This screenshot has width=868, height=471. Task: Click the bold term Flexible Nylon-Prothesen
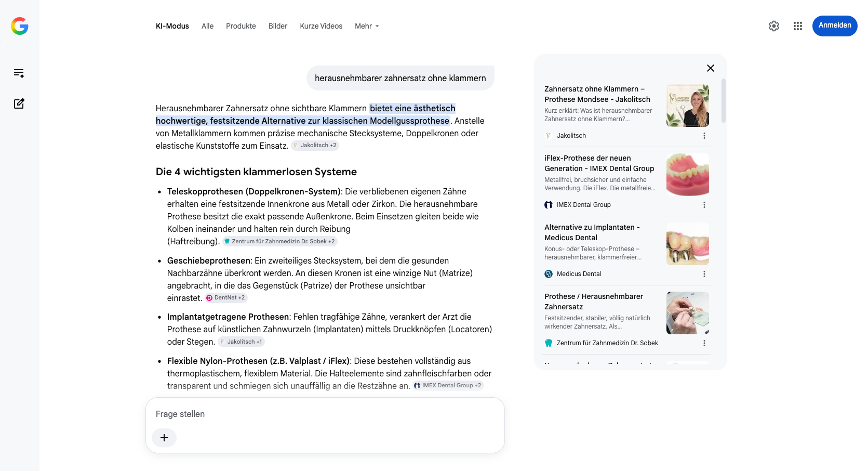[x=258, y=361]
